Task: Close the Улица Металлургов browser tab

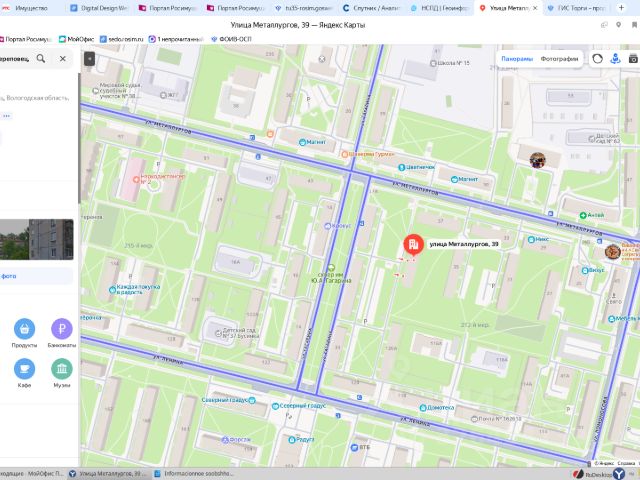Action: point(535,8)
